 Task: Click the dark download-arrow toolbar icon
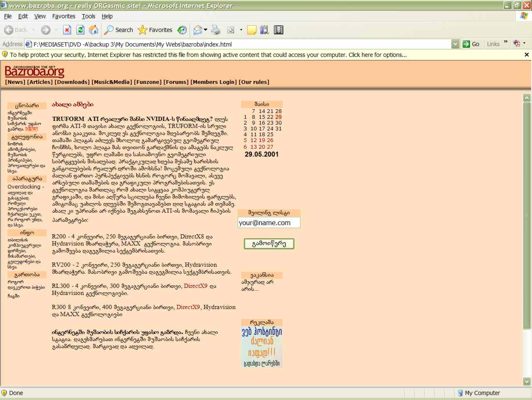click(x=279, y=30)
